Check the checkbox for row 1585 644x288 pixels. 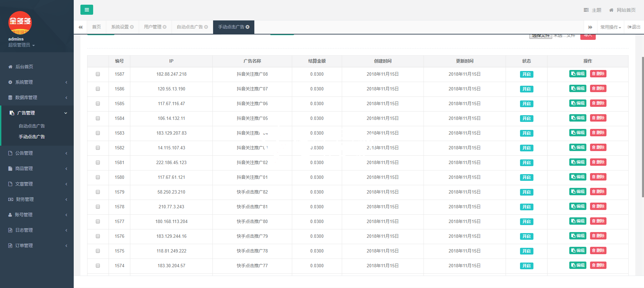[98, 103]
